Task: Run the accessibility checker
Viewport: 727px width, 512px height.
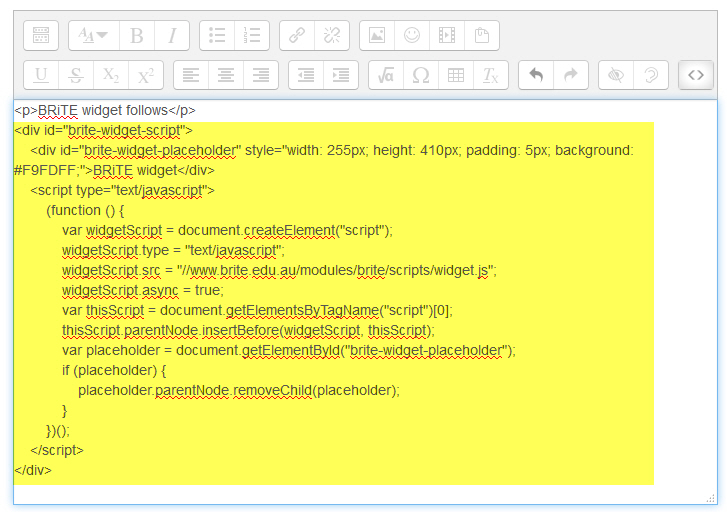Action: pyautogui.click(x=616, y=75)
